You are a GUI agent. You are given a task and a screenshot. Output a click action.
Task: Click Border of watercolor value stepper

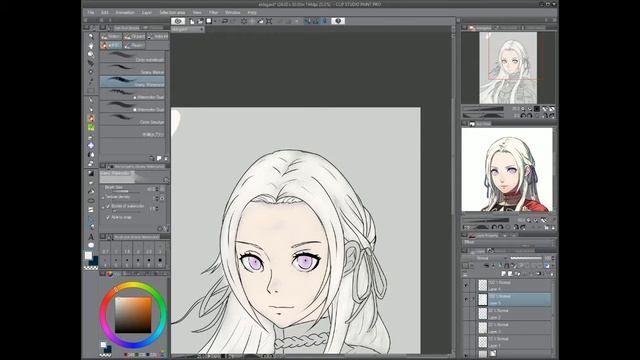157,209
